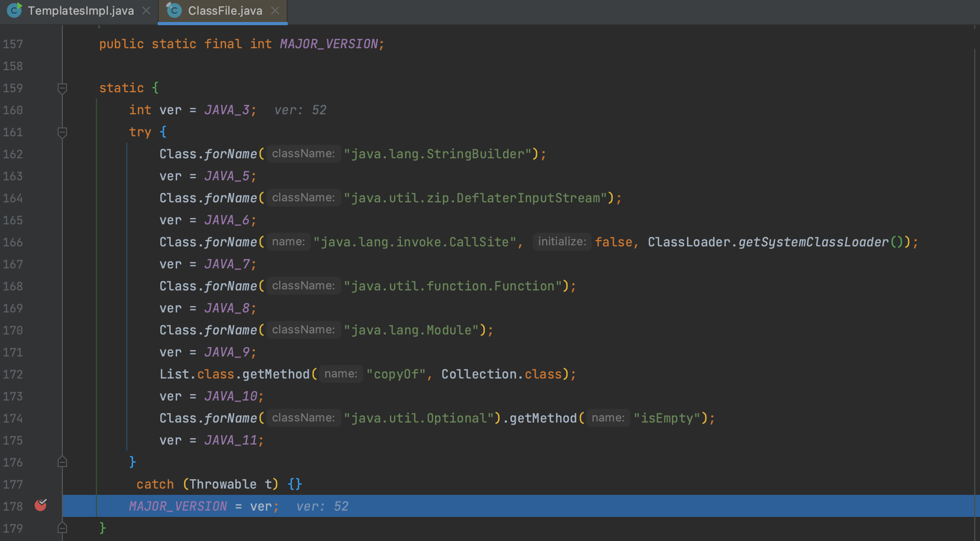This screenshot has width=980, height=541.
Task: Close the TemplatesImpl.java tab
Action: pos(147,10)
